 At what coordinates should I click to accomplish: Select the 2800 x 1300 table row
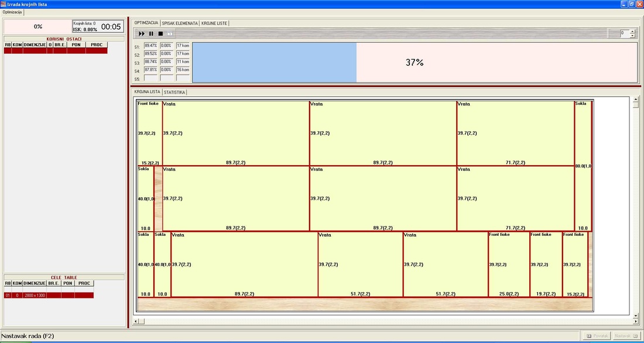33,296
